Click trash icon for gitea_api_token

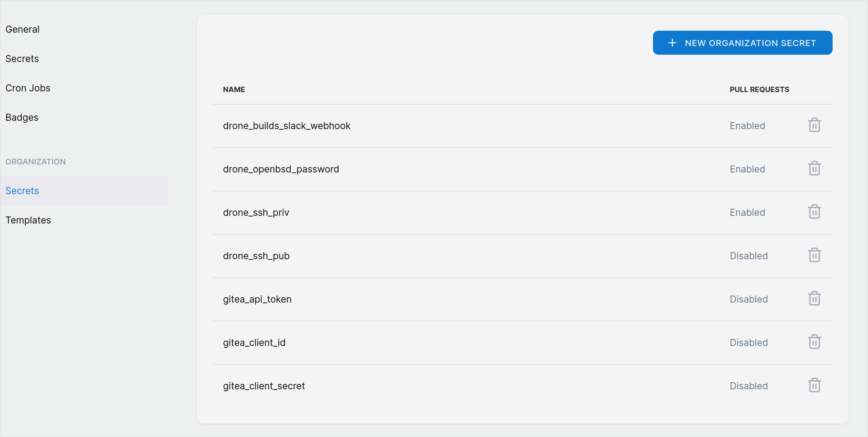[814, 299]
